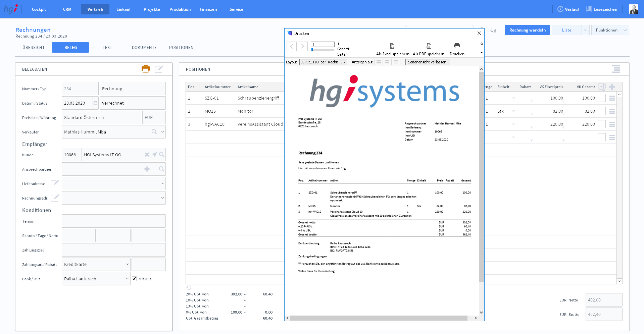Image resolution: width=644 pixels, height=334 pixels.
Task: Click the Drucken printer icon in dialog
Action: click(x=457, y=46)
